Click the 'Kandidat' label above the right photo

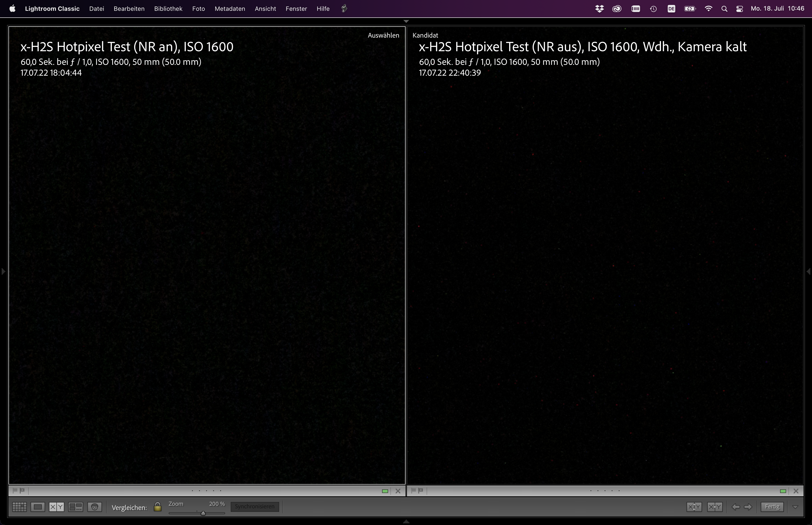pos(425,35)
